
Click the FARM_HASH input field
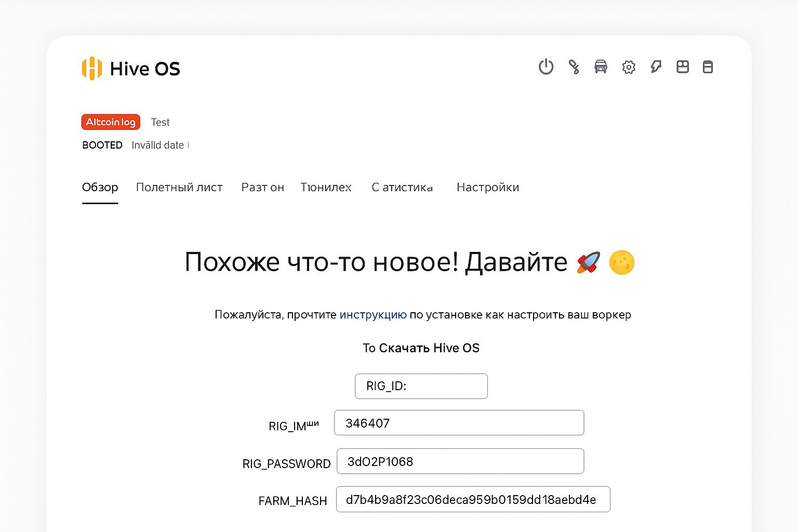[x=473, y=499]
